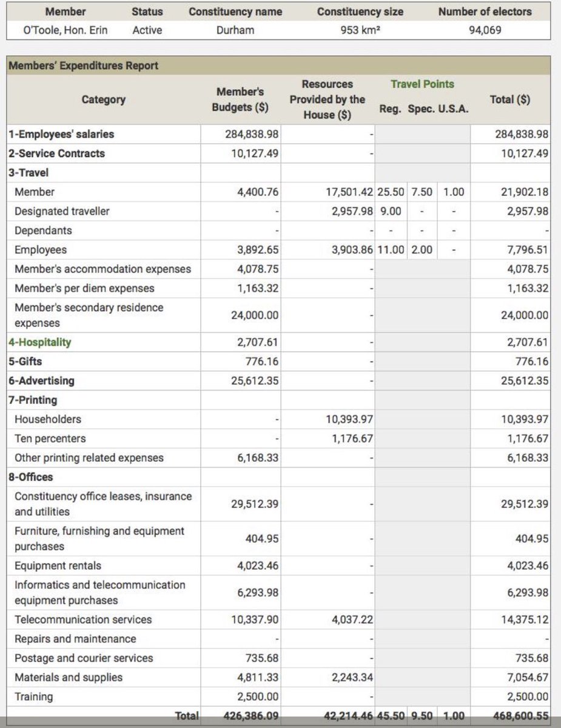The image size is (561, 728).
Task: Select the member name O'Toole, Hon. Erin
Action: tap(66, 29)
